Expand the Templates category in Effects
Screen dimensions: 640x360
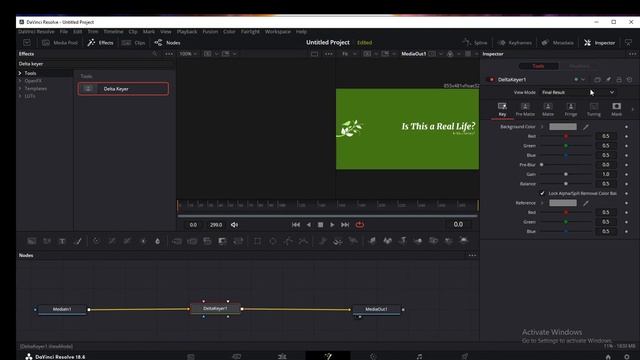pyautogui.click(x=20, y=89)
